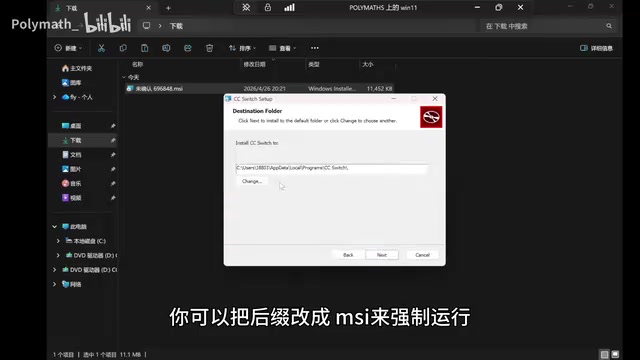Screen dimensions: 640x360
Task: Click the Rename icon in Explorer toolbar
Action: click(166, 48)
